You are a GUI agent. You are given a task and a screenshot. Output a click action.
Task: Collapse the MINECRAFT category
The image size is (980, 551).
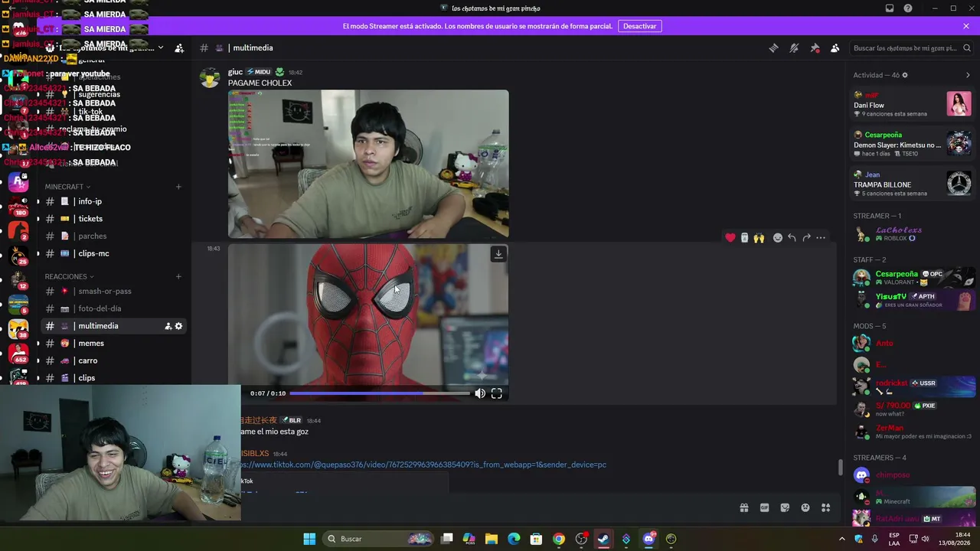(67, 187)
